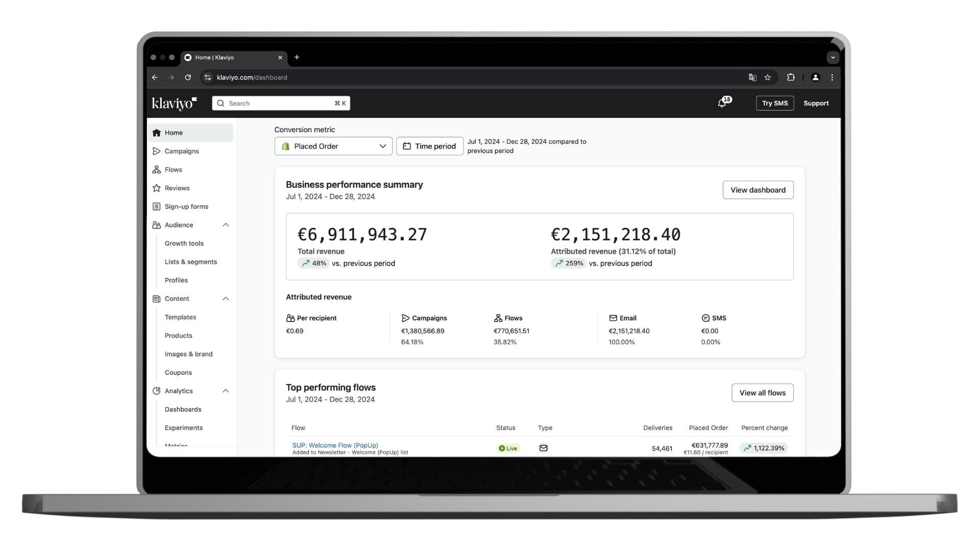Select Lists & segments under Audience

(x=191, y=262)
